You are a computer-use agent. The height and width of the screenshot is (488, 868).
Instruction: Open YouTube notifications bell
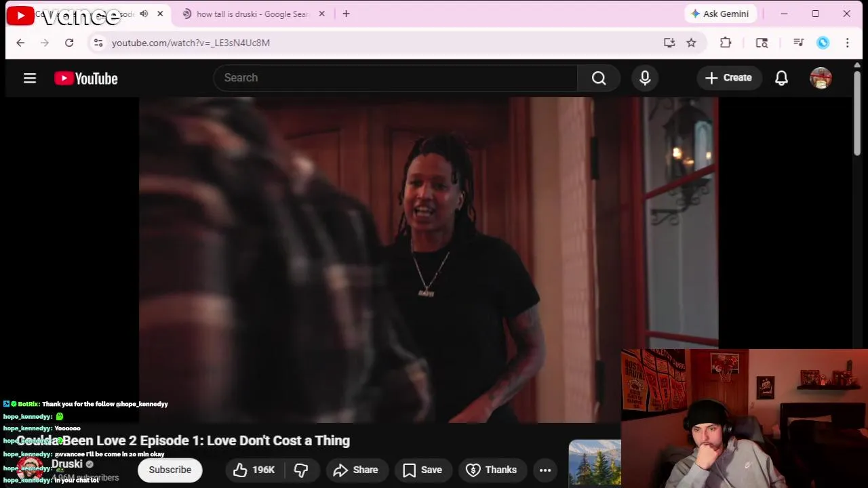[781, 78]
